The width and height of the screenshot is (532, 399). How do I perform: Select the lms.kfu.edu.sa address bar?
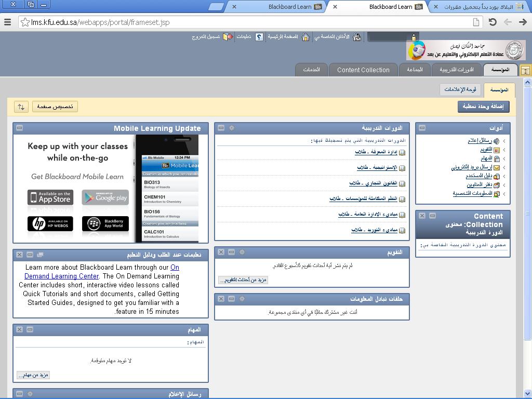coord(251,22)
